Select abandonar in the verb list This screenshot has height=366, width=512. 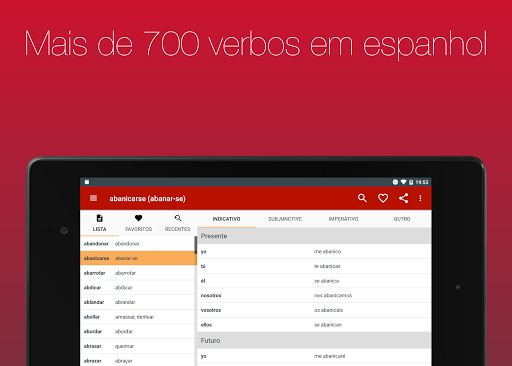click(x=137, y=244)
